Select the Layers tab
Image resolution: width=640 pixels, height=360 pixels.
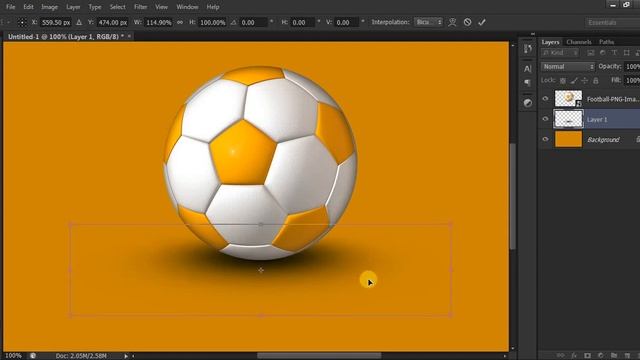pyautogui.click(x=550, y=42)
